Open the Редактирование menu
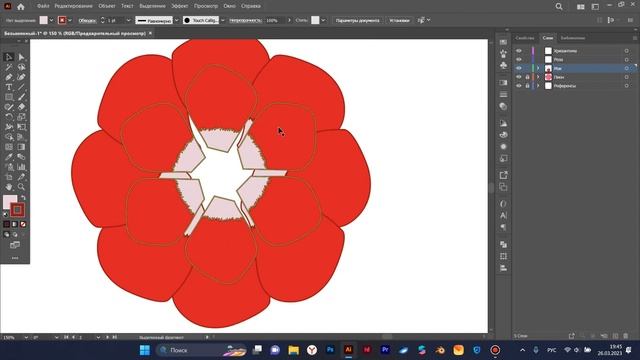 click(73, 6)
